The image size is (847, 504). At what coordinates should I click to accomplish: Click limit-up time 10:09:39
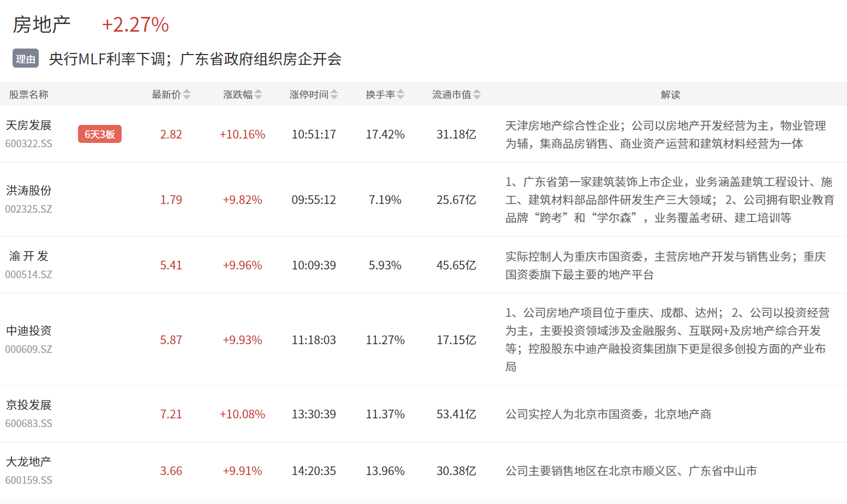(x=314, y=265)
